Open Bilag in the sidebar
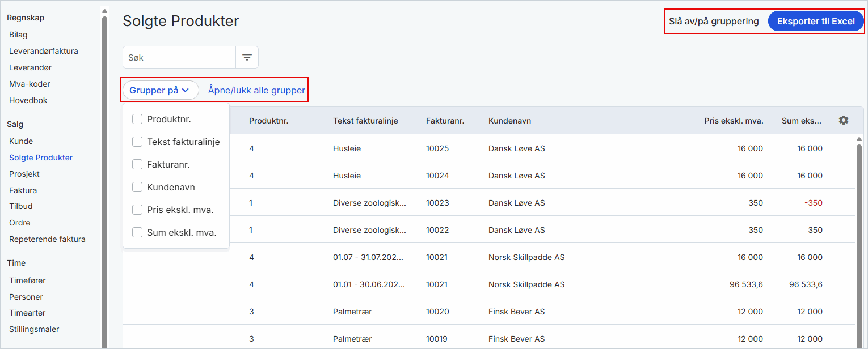868x349 pixels. click(18, 35)
